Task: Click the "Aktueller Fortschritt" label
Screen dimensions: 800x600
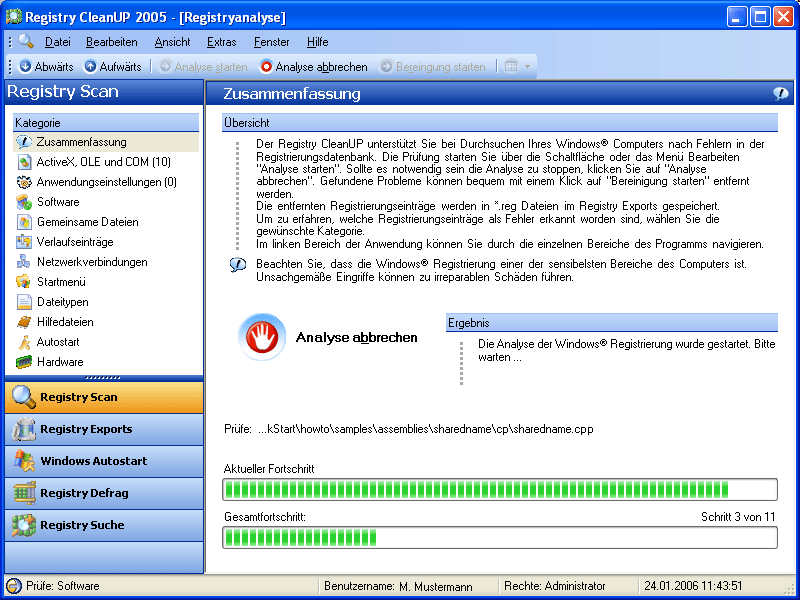Action: (x=269, y=469)
